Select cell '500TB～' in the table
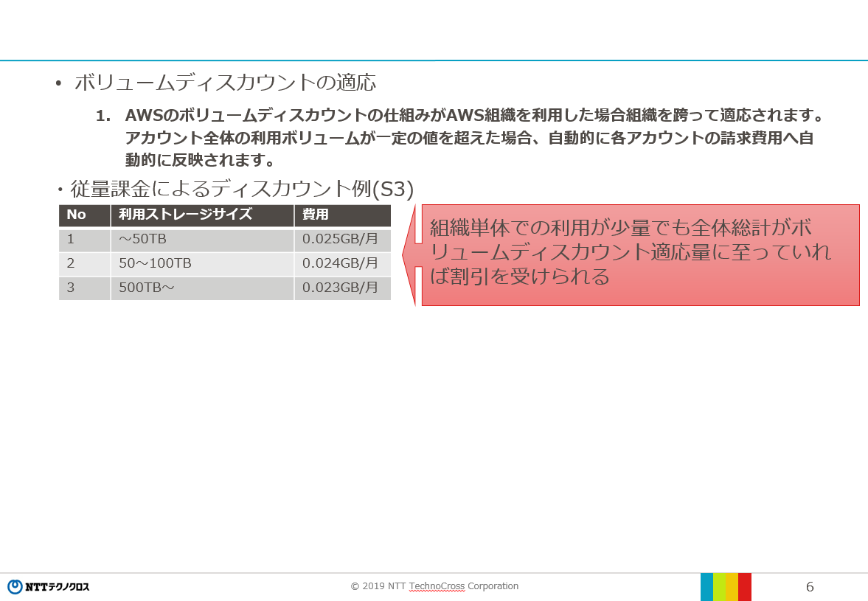The image size is (868, 601). pyautogui.click(x=202, y=288)
